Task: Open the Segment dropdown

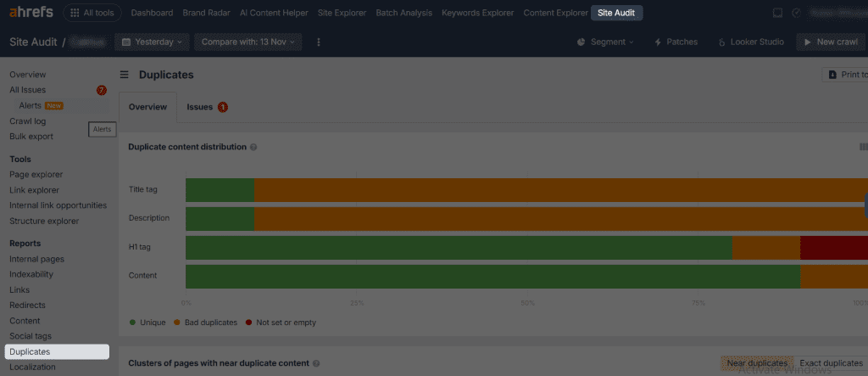Action: (605, 42)
